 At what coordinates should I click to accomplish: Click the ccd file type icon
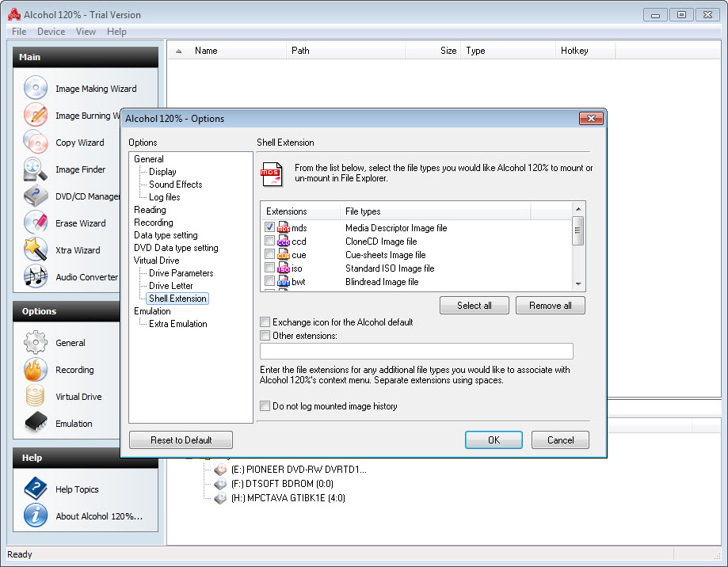tap(284, 241)
